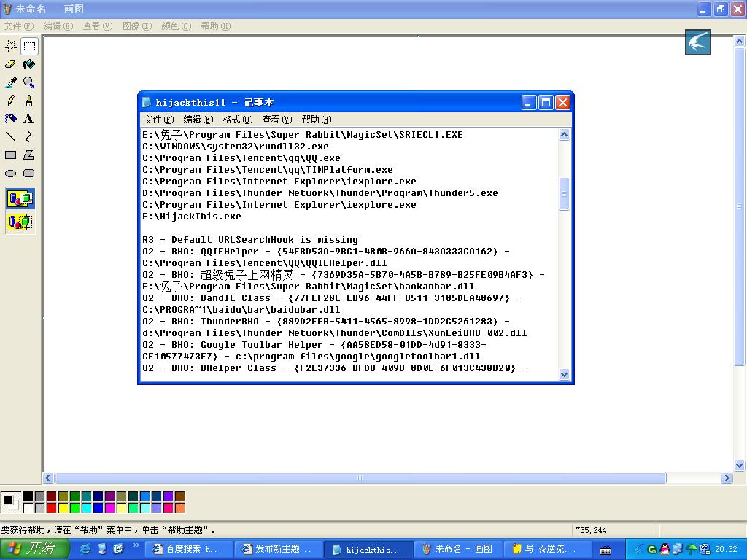Click the keyboard language bar icon
Screen dimensions: 747x560
click(605, 551)
